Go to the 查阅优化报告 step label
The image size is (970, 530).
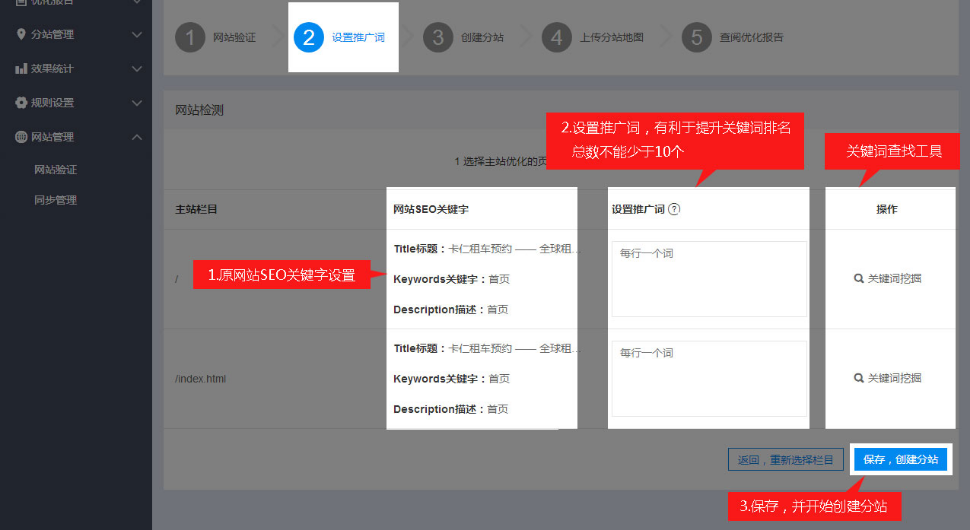tap(752, 37)
